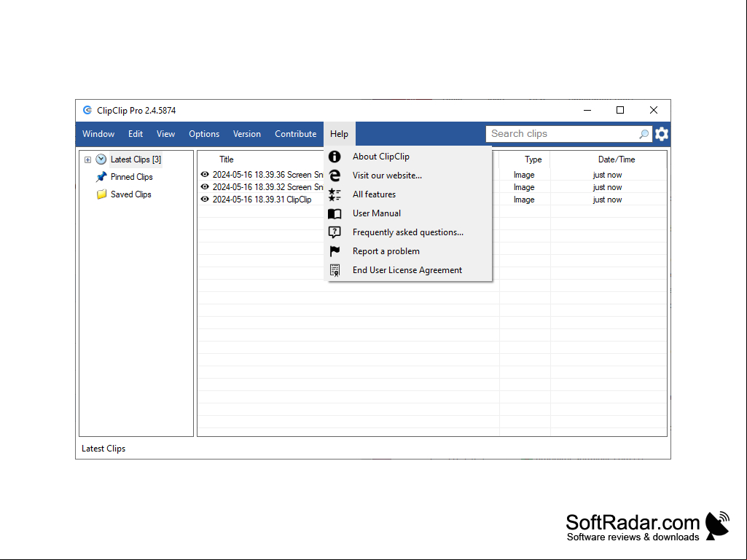Click the folder icon of Saved Clips
Image resolution: width=747 pixels, height=560 pixels.
click(101, 194)
